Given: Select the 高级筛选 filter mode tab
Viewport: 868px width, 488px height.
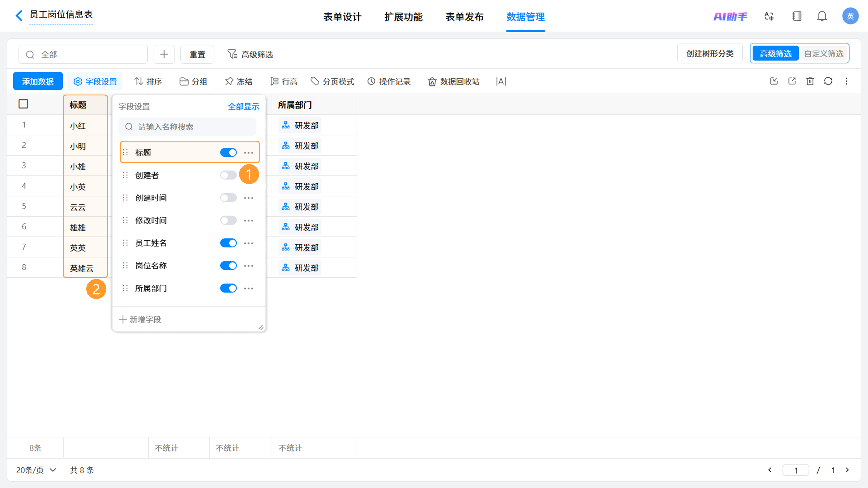Looking at the screenshot, I should pos(775,54).
